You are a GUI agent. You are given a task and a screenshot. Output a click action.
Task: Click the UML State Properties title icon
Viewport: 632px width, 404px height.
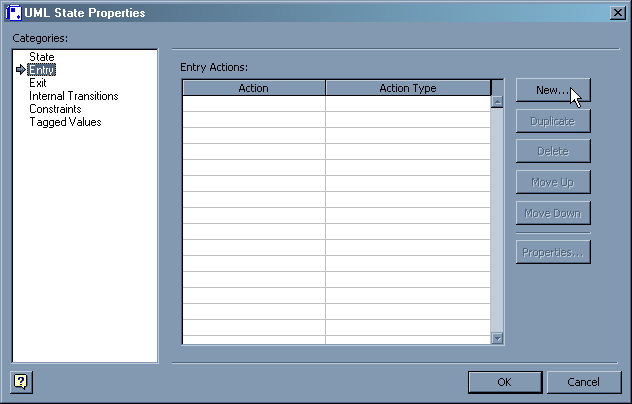[x=13, y=13]
